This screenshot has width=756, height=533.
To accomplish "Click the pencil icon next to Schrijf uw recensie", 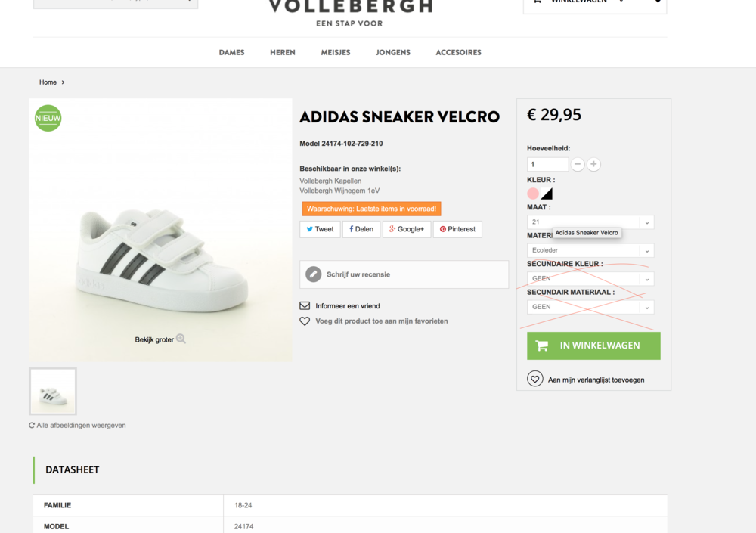I will [x=313, y=274].
